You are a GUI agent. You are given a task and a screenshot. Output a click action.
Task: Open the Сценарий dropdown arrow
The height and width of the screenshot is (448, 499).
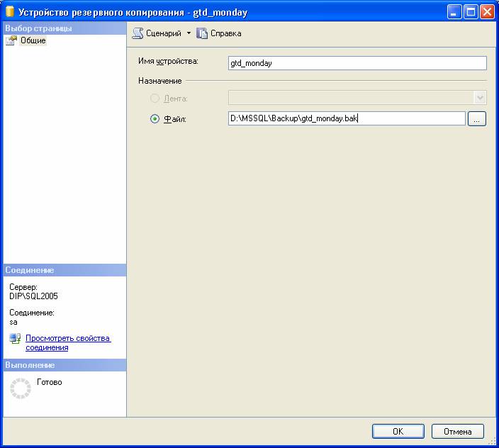(189, 33)
